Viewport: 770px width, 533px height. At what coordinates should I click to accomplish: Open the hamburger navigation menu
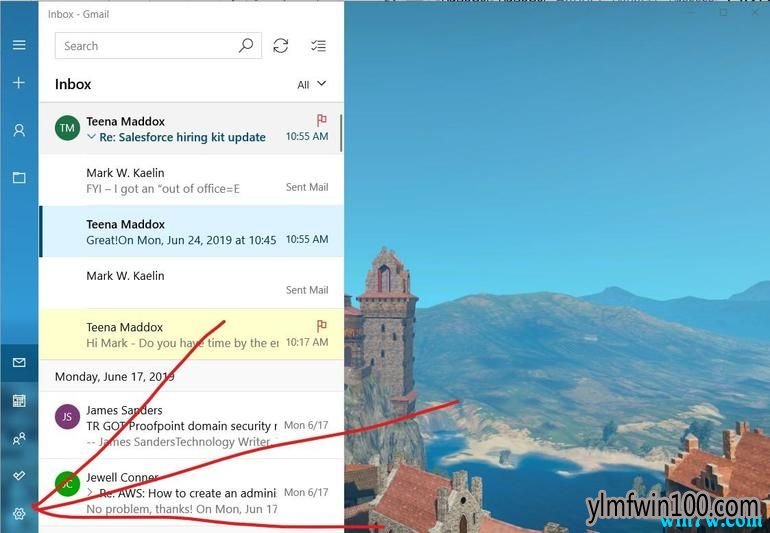point(19,45)
